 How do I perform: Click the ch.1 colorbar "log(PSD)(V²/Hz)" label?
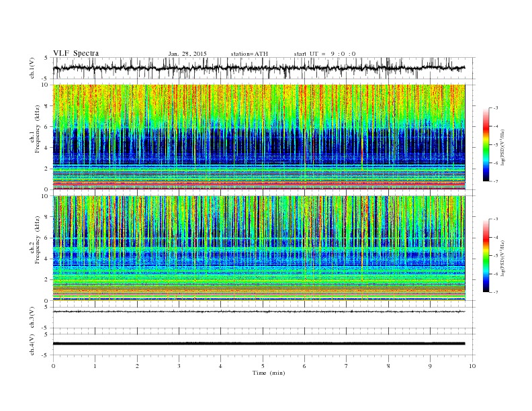pos(502,148)
